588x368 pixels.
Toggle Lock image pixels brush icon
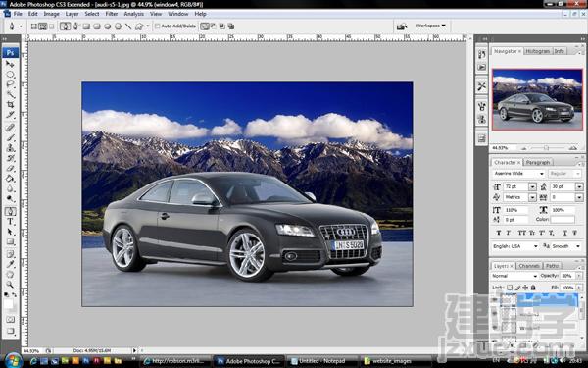point(517,288)
